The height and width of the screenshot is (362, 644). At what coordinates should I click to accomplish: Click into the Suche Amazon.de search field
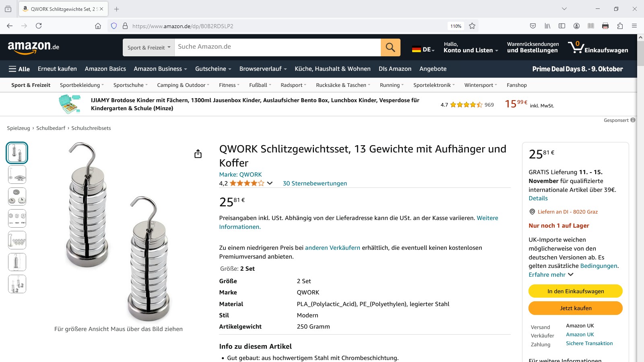[x=277, y=47]
